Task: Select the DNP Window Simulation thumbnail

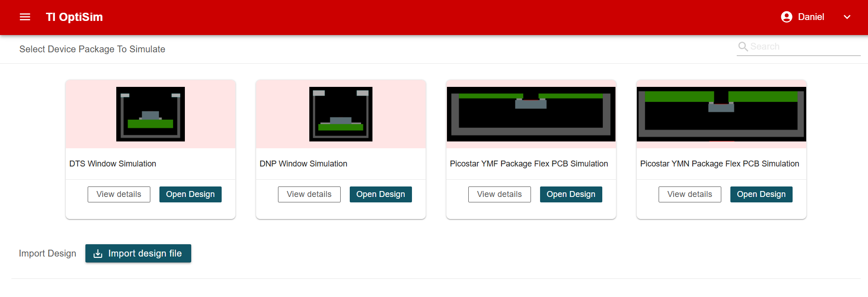Action: click(x=341, y=114)
